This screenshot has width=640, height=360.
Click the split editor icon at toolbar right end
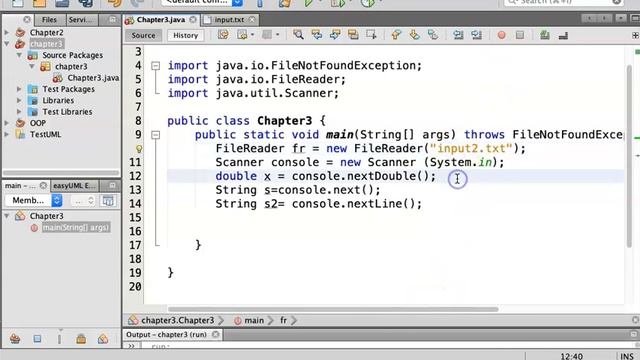[635, 36]
